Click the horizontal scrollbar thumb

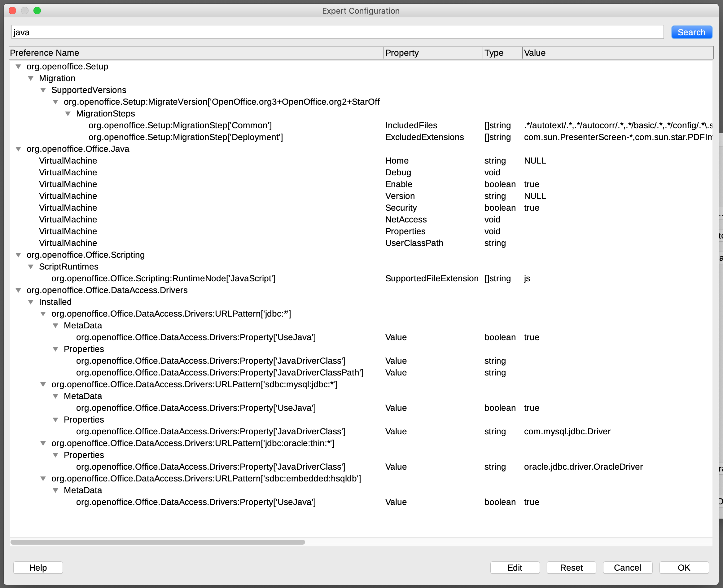point(157,542)
